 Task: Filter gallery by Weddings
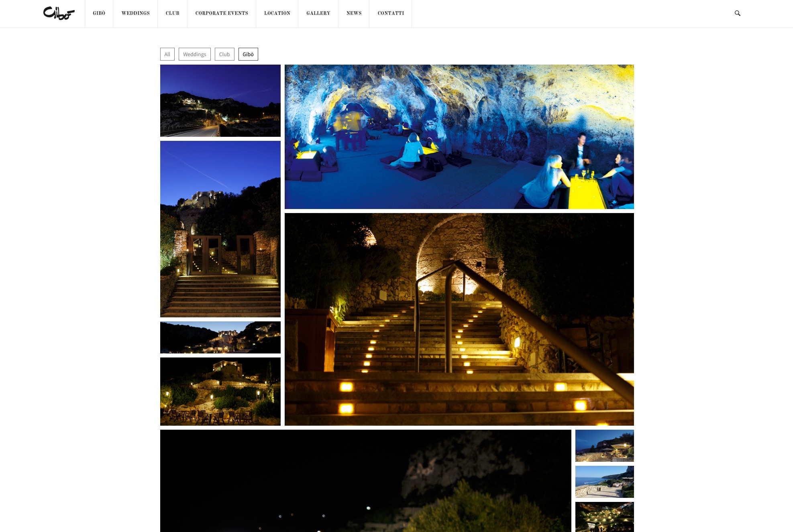pos(195,54)
